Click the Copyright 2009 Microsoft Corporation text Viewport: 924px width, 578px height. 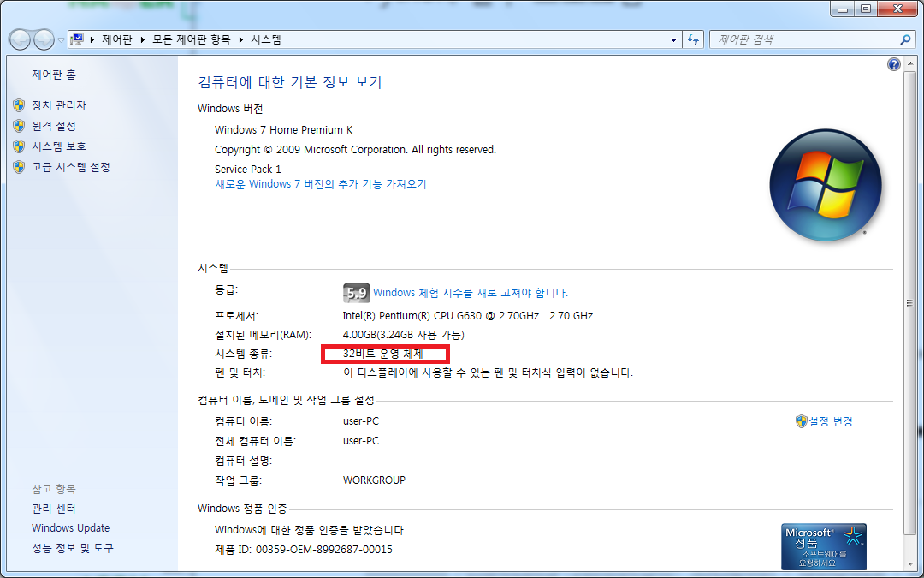(355, 149)
